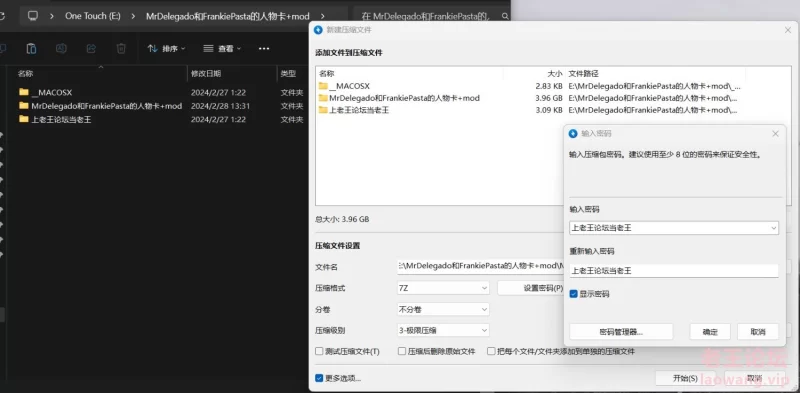Sort Explorer by 名称 column header

pos(26,73)
